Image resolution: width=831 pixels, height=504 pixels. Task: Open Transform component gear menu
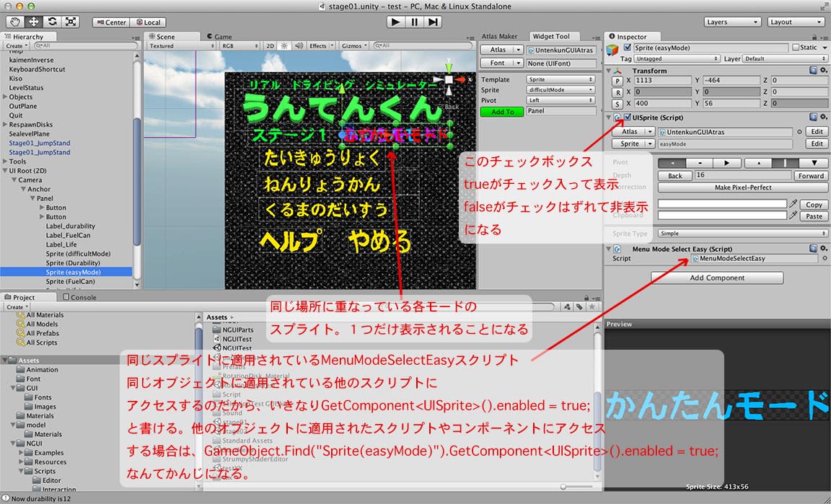[x=823, y=70]
